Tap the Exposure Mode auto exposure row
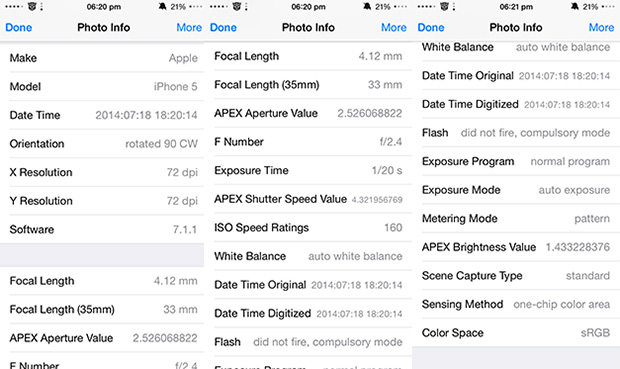620x369 pixels. click(x=516, y=190)
